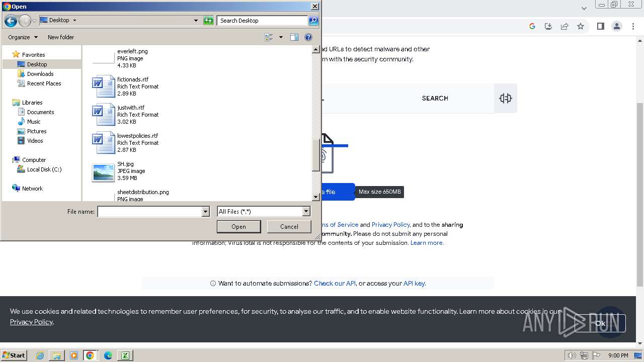
Task: Toggle Chrome side panel icon
Action: click(x=600, y=26)
